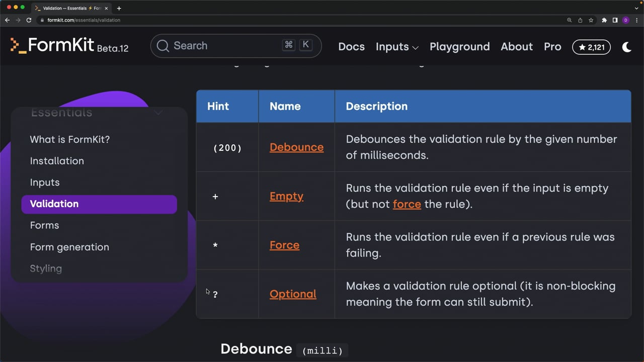Viewport: 644px width, 362px height.
Task: Open a new browser tab
Action: [x=119, y=8]
